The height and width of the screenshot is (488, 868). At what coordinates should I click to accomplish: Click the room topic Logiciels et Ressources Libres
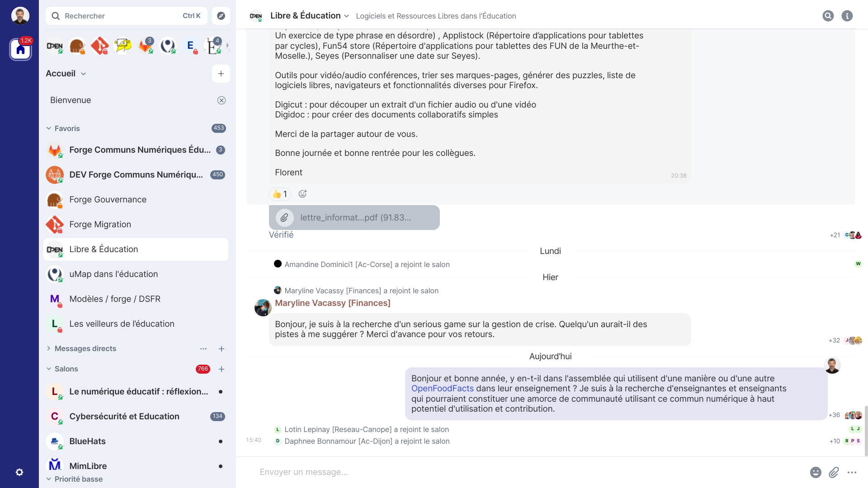click(436, 16)
